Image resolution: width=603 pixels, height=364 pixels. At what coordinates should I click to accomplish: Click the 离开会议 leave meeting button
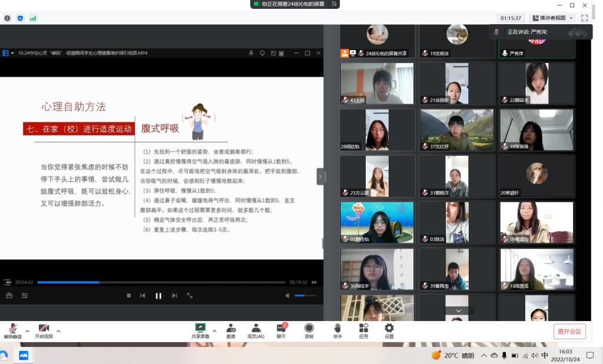[x=569, y=331]
